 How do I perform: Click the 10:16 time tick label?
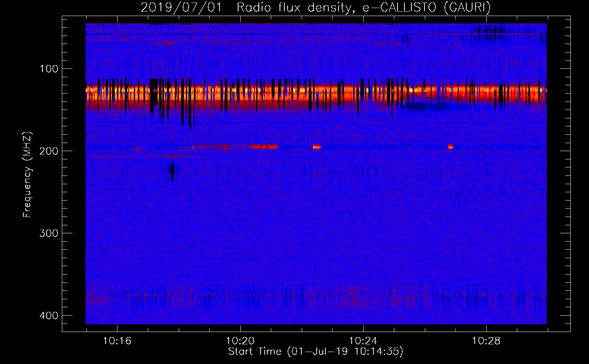(117, 341)
